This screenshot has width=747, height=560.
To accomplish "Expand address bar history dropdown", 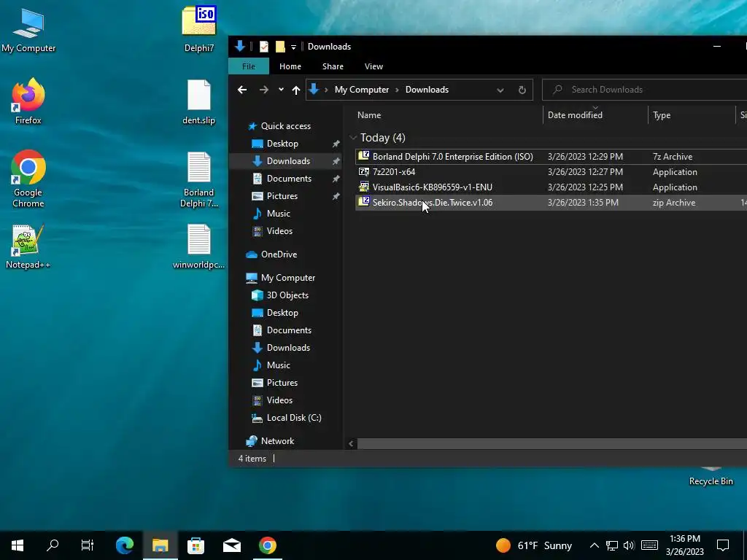I will 500,90.
